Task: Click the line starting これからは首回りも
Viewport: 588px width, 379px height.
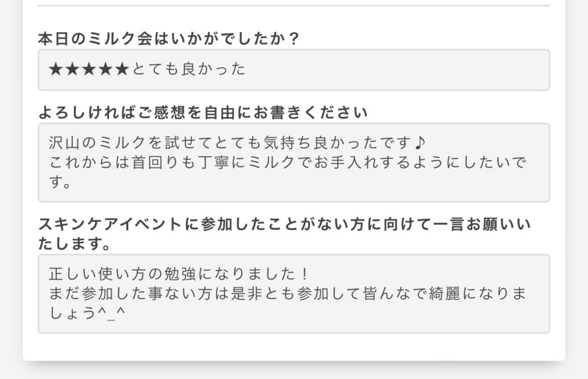Action: [288, 163]
